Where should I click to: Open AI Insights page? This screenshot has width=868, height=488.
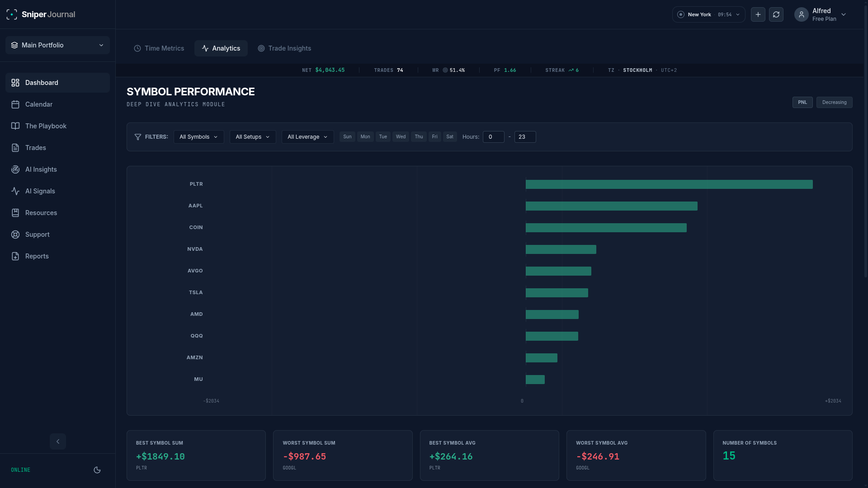58,169
